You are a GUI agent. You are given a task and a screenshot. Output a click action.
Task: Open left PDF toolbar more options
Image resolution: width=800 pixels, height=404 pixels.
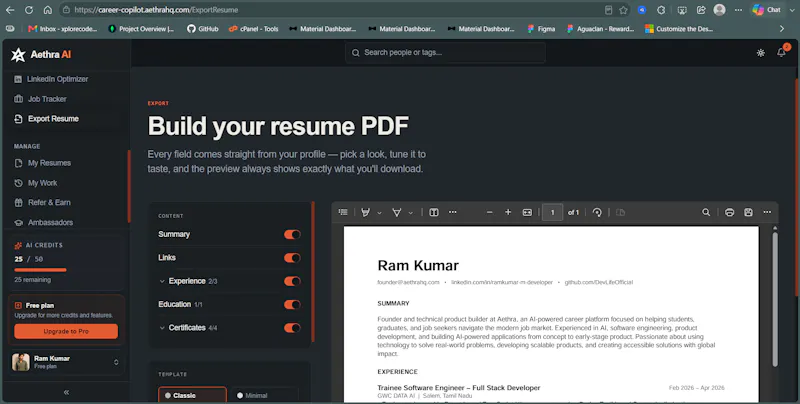453,212
